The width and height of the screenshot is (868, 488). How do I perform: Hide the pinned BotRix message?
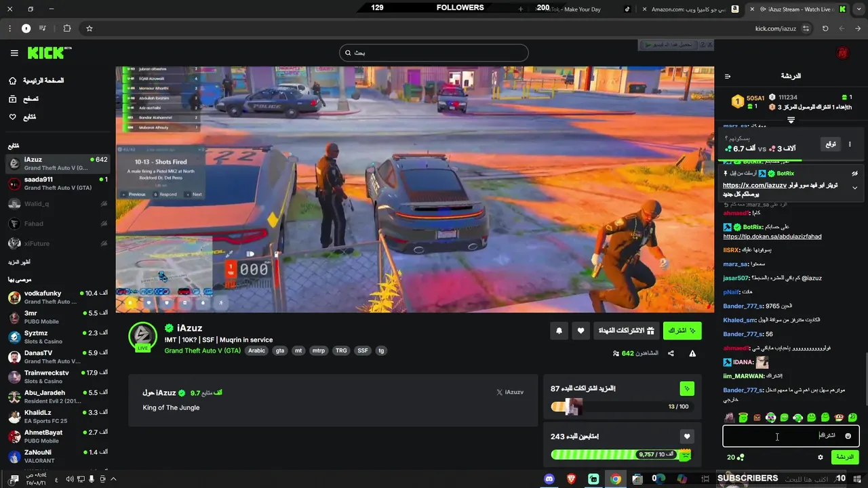pos(854,174)
